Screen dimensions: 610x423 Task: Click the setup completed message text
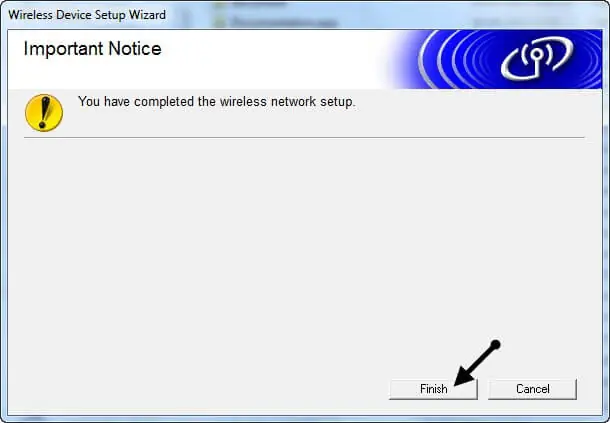point(217,102)
